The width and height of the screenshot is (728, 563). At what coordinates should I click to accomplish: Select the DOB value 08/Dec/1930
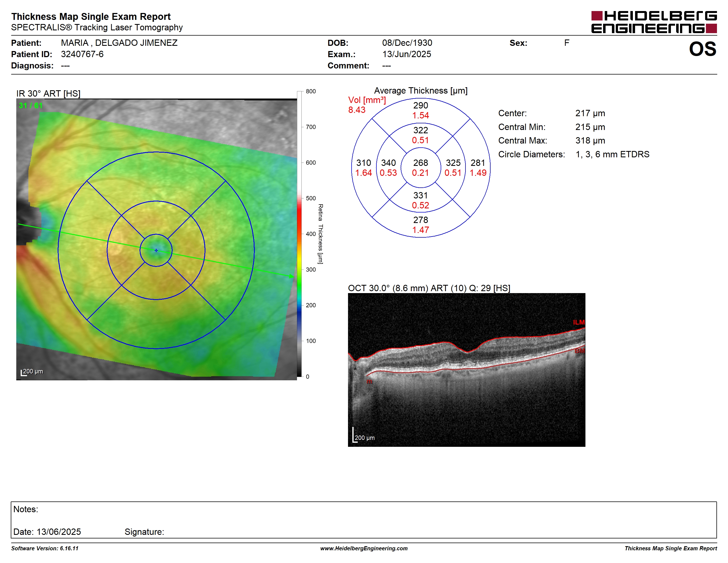pos(407,43)
